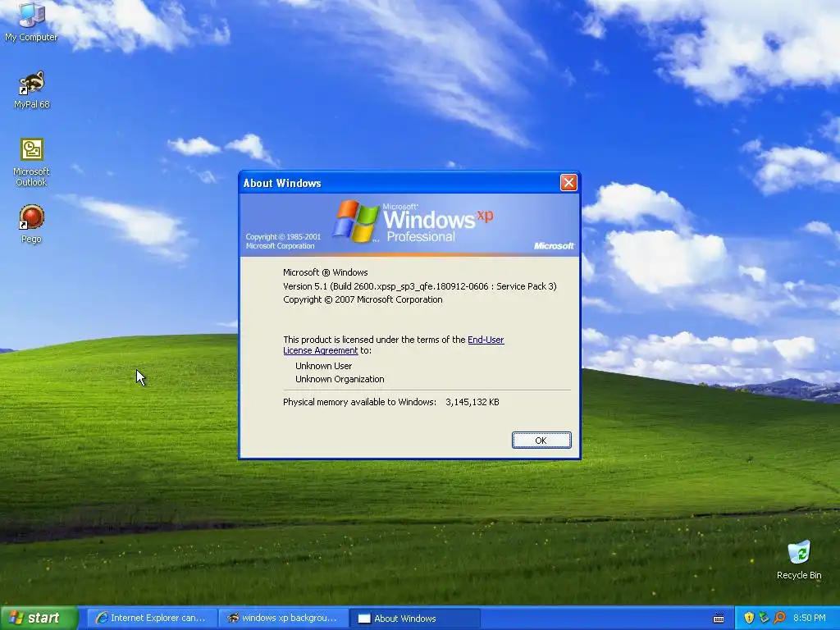Click the yellow security shield tray icon

pos(749,618)
